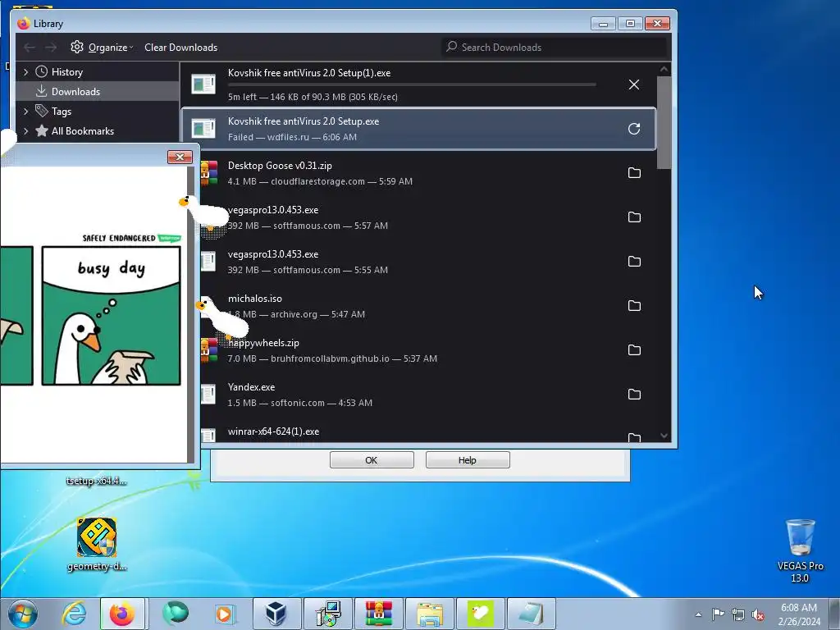Expand the All Bookmarks tree item

(25, 130)
